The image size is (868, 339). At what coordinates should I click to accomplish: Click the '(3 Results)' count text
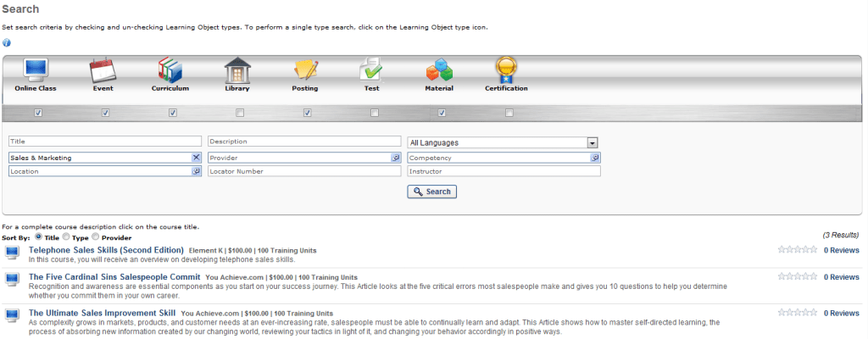(841, 235)
